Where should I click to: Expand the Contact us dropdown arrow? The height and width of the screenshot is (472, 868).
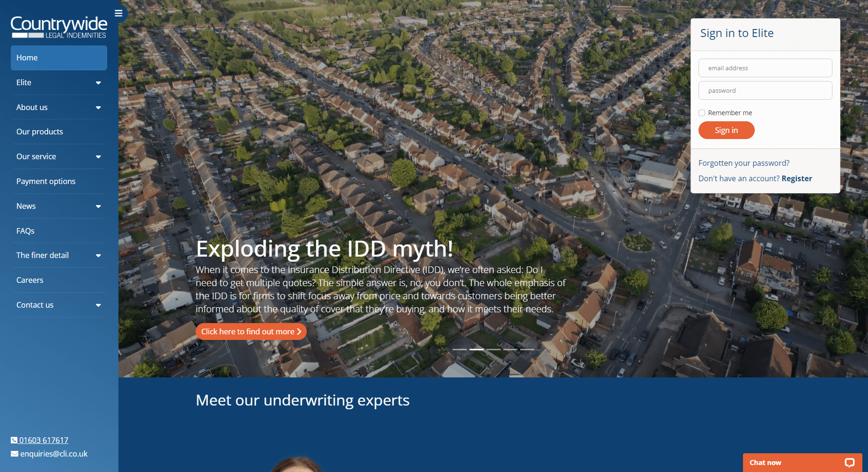point(98,305)
